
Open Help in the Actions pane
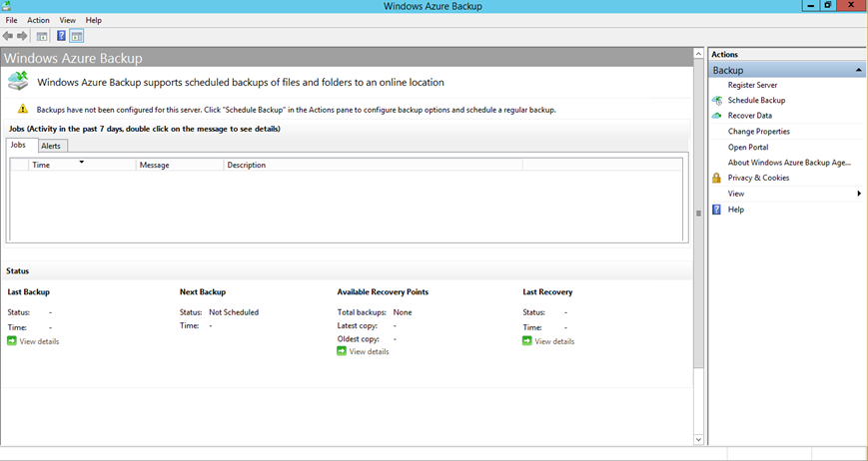tap(736, 210)
